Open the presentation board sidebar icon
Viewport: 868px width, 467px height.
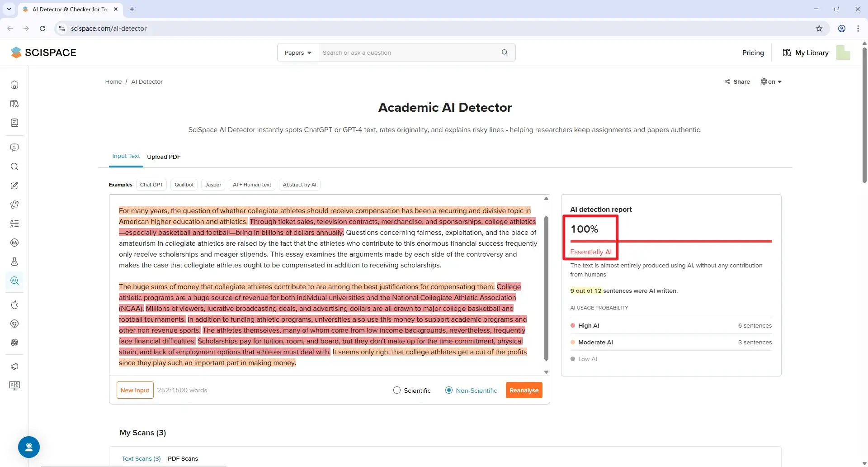[x=14, y=386]
